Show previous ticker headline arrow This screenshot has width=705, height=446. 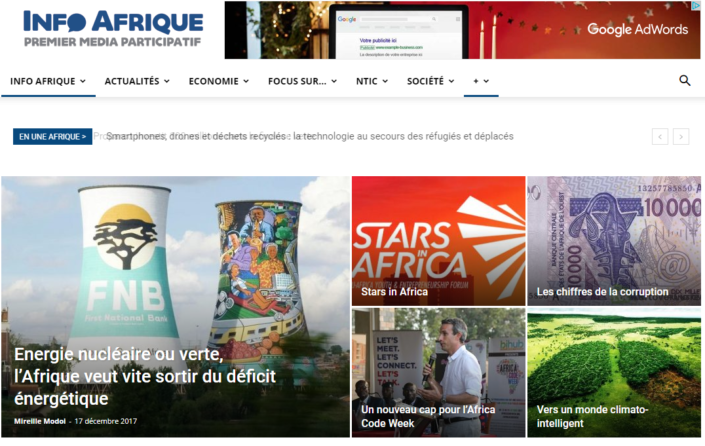pyautogui.click(x=660, y=137)
